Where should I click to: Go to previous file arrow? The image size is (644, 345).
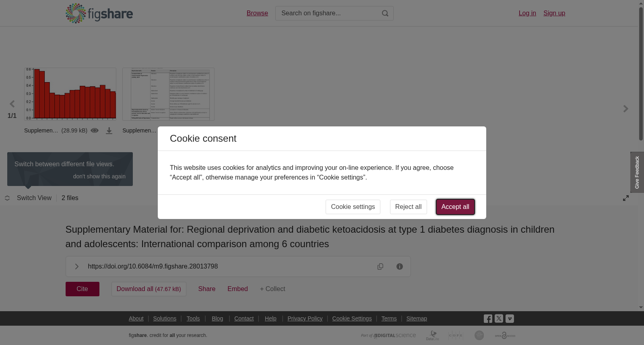[x=12, y=104]
